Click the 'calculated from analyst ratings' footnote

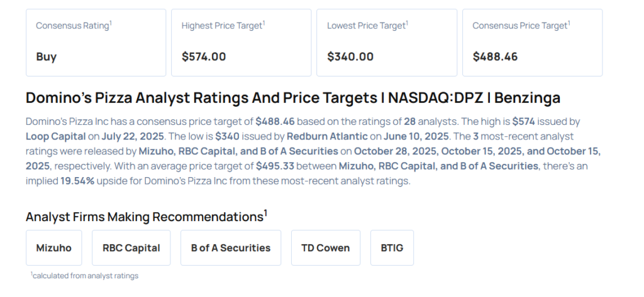(x=84, y=275)
